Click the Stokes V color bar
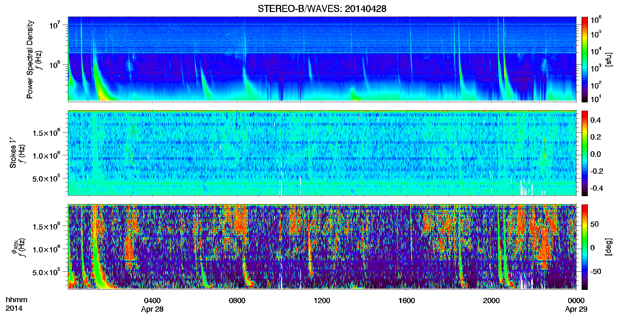Viewport: 644px width, 332px height. pyautogui.click(x=585, y=153)
